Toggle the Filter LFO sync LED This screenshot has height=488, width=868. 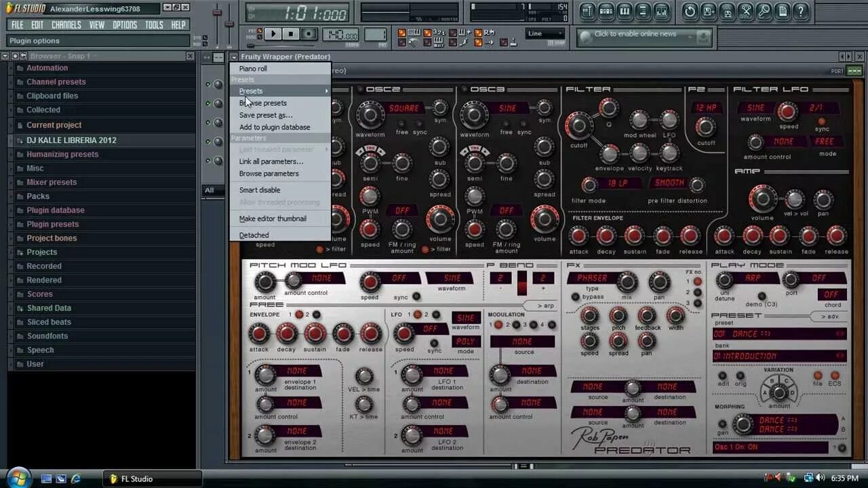click(822, 122)
